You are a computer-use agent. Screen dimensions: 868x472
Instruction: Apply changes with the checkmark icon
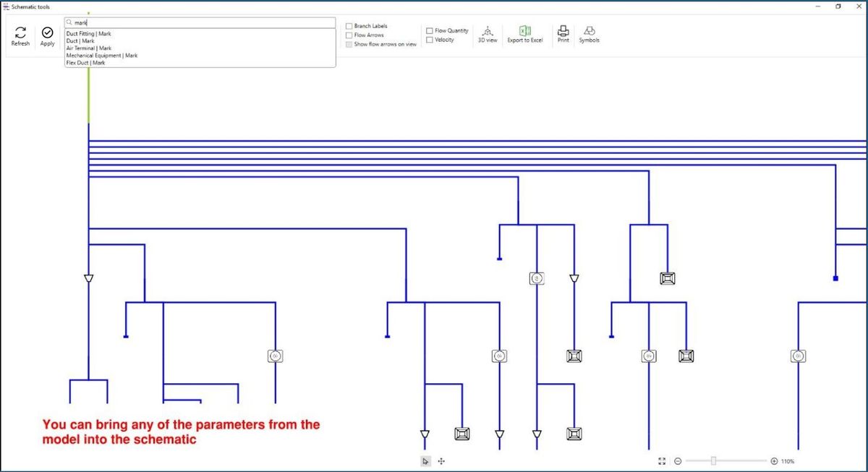48,33
